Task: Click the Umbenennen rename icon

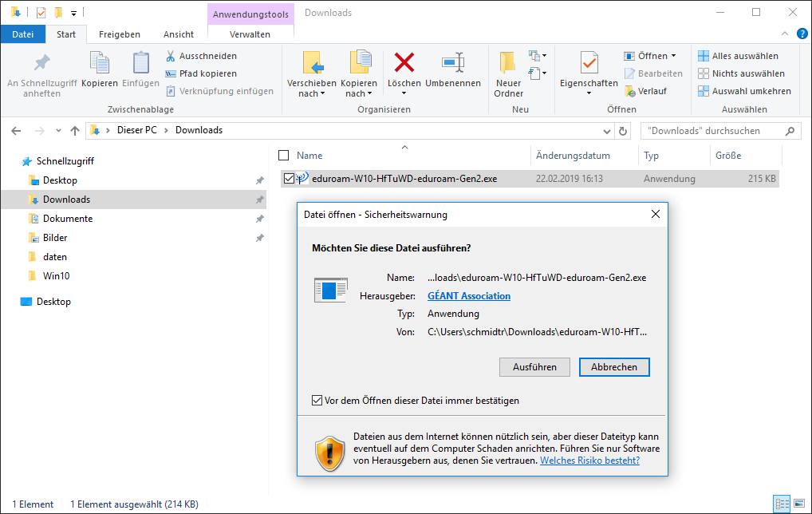Action: pyautogui.click(x=452, y=63)
